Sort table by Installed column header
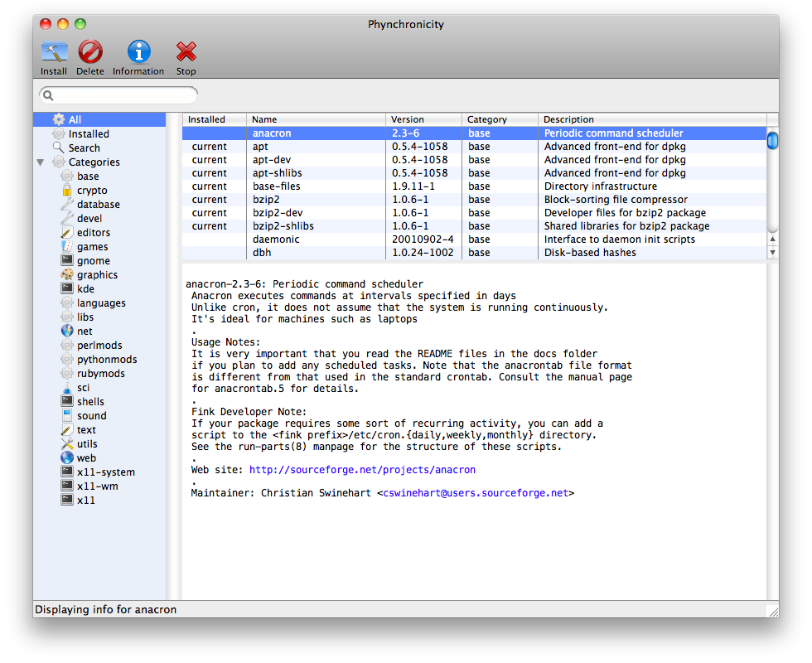The height and width of the screenshot is (663, 812). pyautogui.click(x=214, y=119)
